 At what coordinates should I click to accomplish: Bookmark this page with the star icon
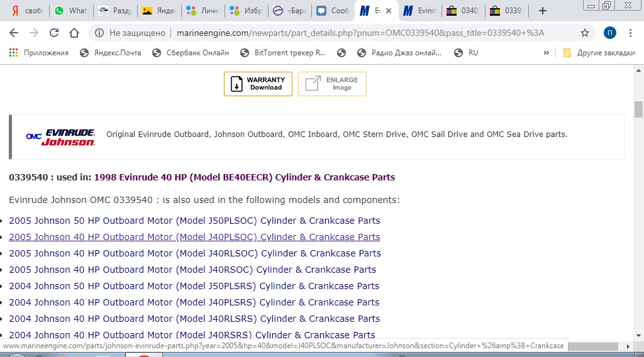[585, 33]
